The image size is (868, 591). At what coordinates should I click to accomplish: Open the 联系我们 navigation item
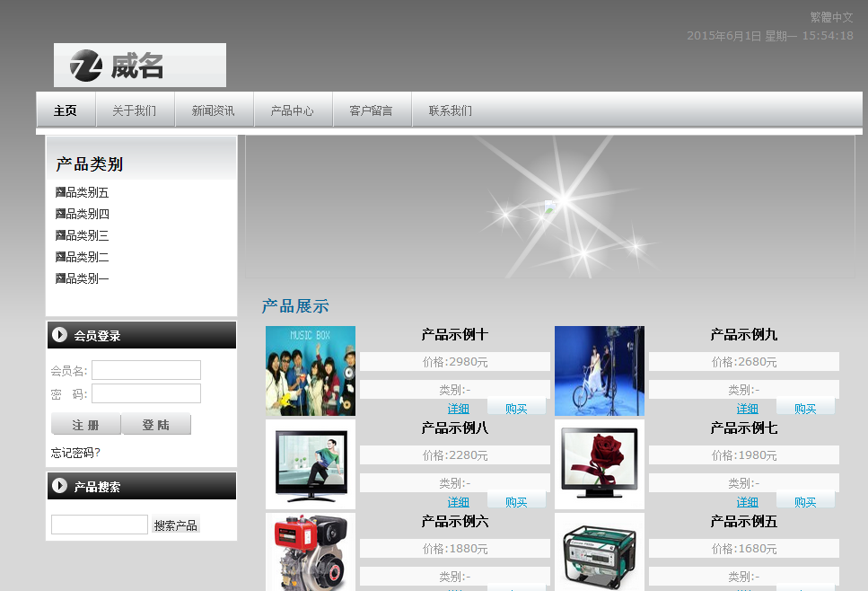(451, 110)
